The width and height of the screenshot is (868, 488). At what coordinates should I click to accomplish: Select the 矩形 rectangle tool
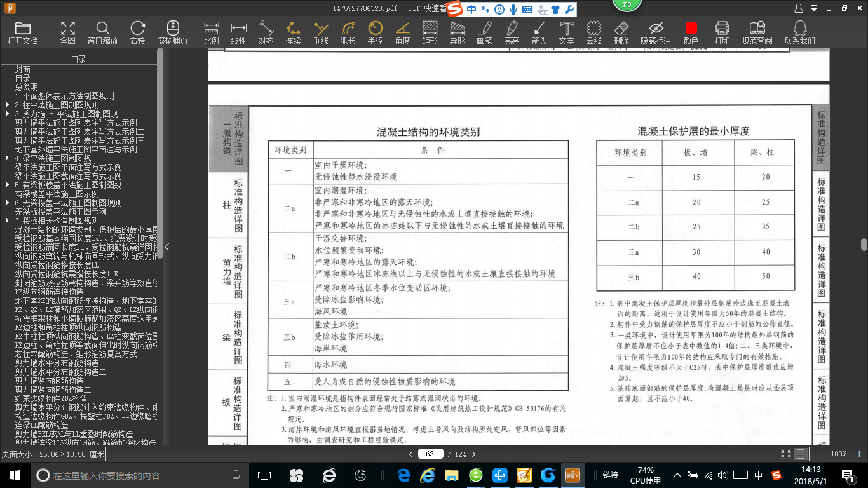(430, 32)
